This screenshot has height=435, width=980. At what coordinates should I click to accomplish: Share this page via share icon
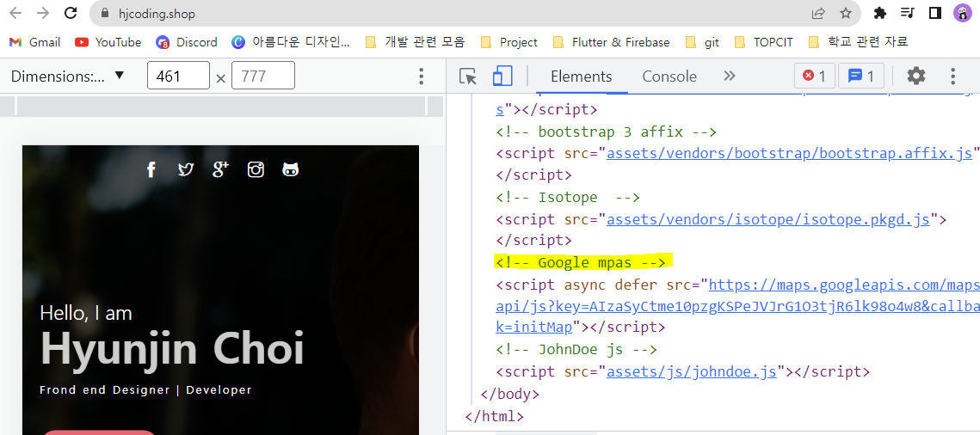817,13
